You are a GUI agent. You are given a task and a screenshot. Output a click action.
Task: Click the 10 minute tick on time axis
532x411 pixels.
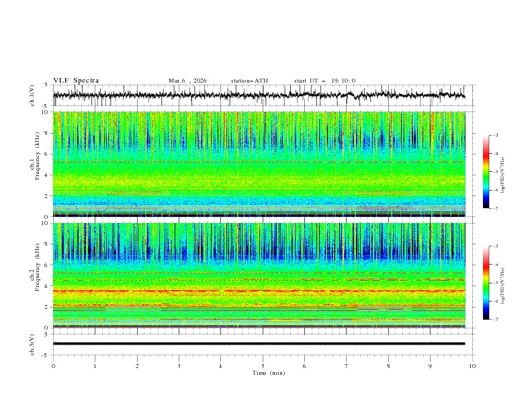click(472, 366)
